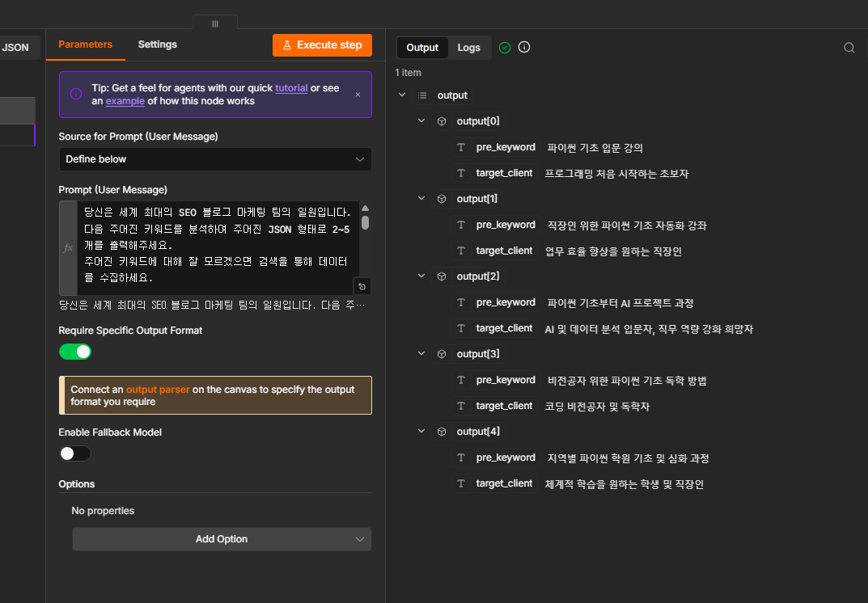
Task: Click inside the Prompt (User Message) field
Action: pos(218,248)
